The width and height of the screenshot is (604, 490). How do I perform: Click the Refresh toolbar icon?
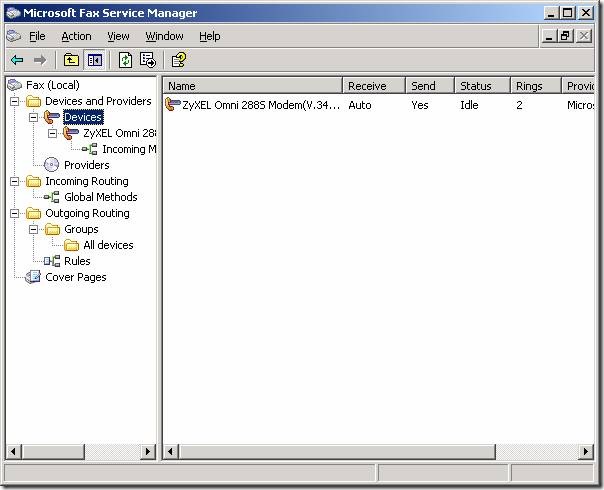[125, 60]
